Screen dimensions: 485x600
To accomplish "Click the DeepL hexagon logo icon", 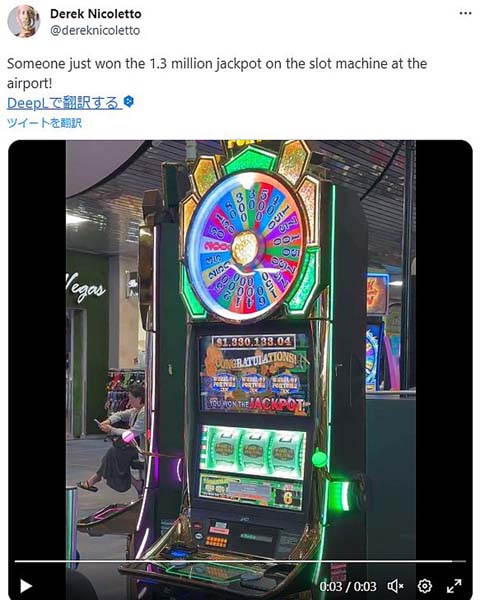I will (x=129, y=102).
